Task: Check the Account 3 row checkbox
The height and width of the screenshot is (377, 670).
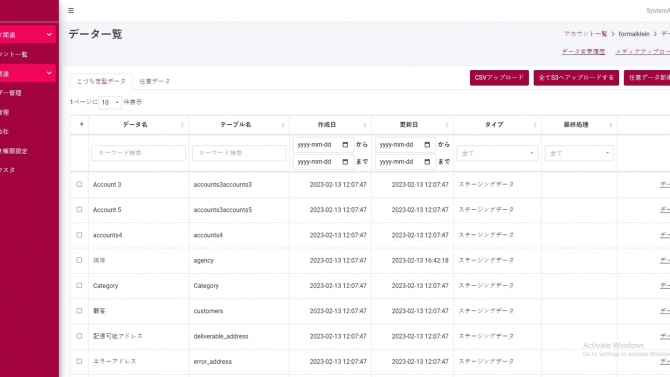Action: coord(79,184)
